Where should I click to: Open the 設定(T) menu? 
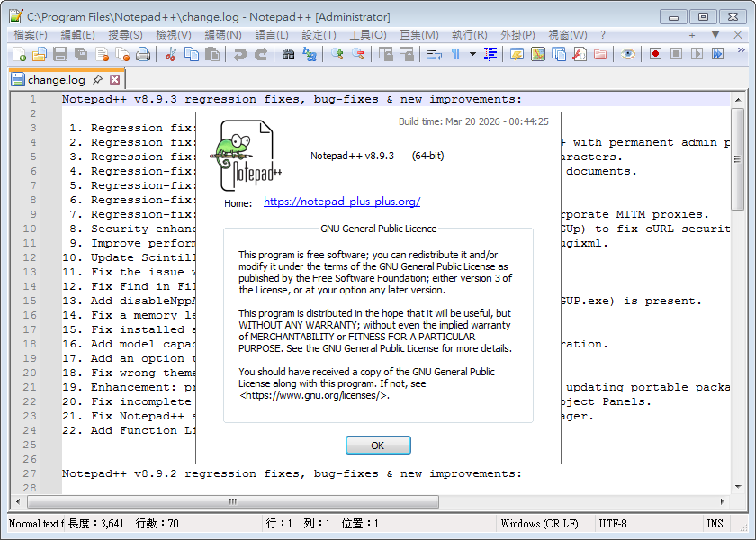pyautogui.click(x=319, y=35)
